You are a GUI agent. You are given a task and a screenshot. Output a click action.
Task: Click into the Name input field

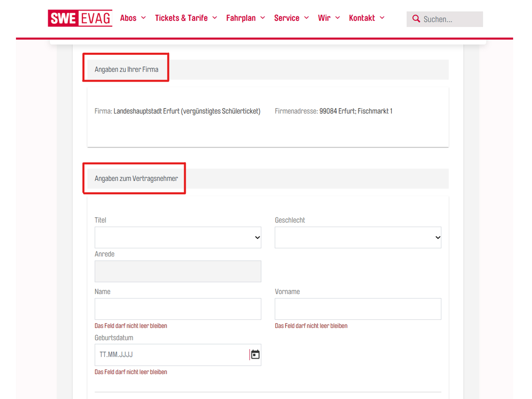178,309
